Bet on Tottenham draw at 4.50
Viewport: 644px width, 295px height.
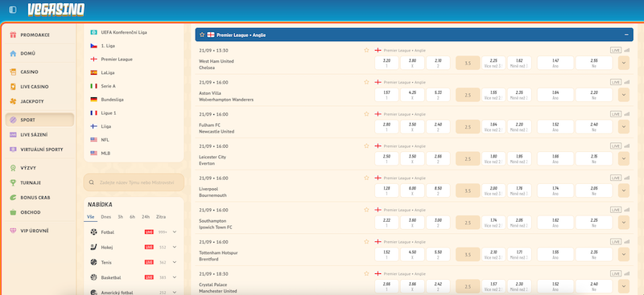[x=412, y=255]
